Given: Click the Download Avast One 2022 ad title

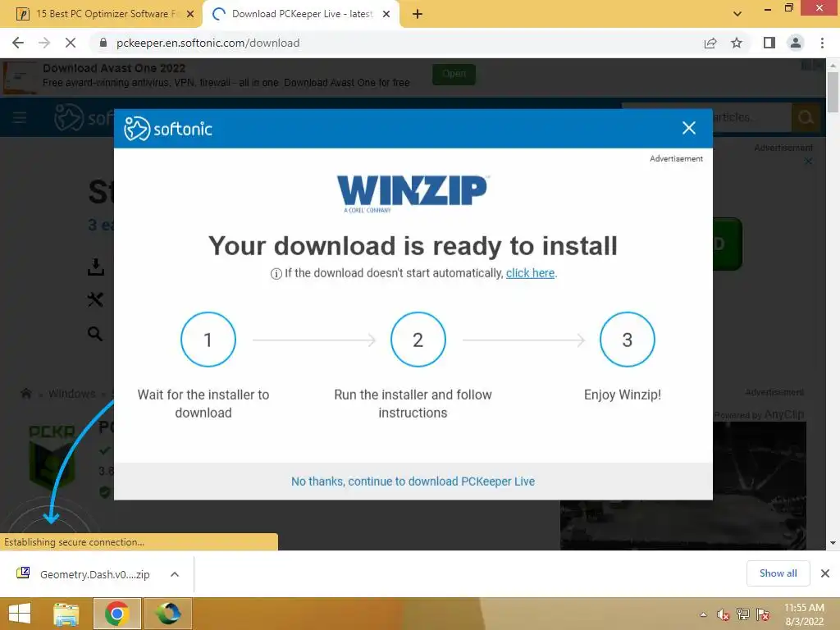Looking at the screenshot, I should [114, 68].
